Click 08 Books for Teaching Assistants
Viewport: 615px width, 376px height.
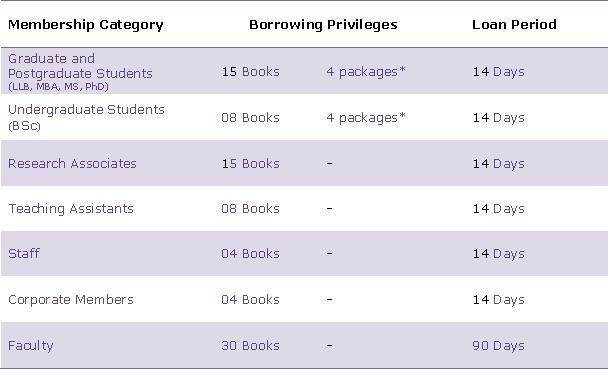click(250, 209)
